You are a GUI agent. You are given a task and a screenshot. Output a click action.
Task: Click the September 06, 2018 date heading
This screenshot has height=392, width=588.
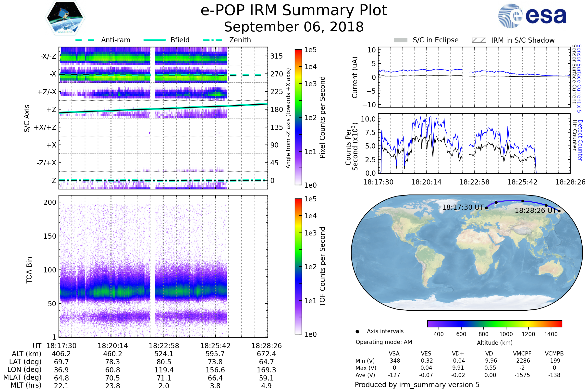coord(294,27)
